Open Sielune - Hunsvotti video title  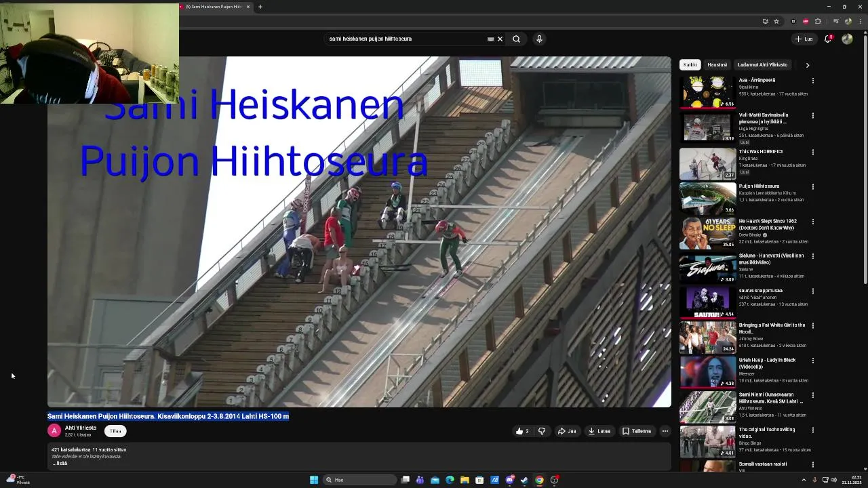(x=771, y=259)
